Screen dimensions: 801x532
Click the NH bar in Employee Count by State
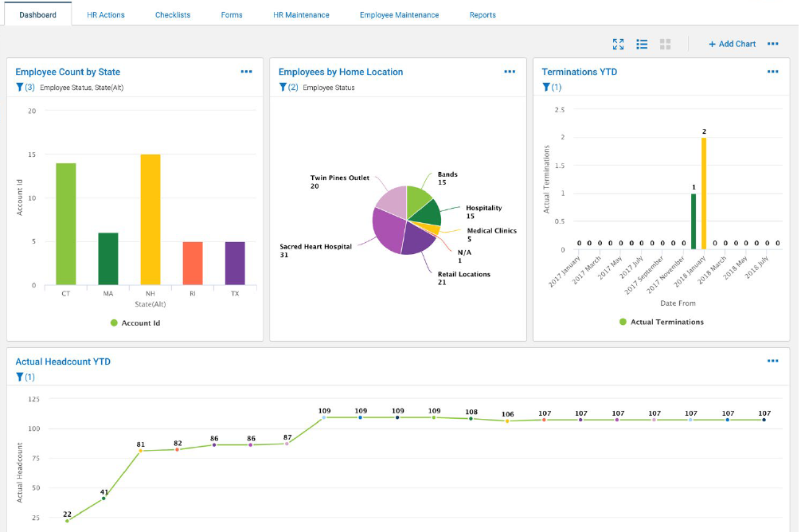[x=151, y=219]
